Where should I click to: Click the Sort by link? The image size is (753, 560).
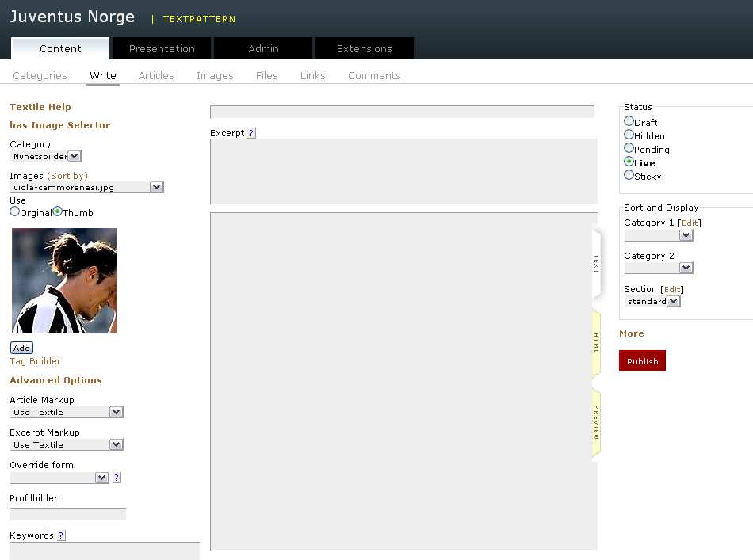[67, 176]
